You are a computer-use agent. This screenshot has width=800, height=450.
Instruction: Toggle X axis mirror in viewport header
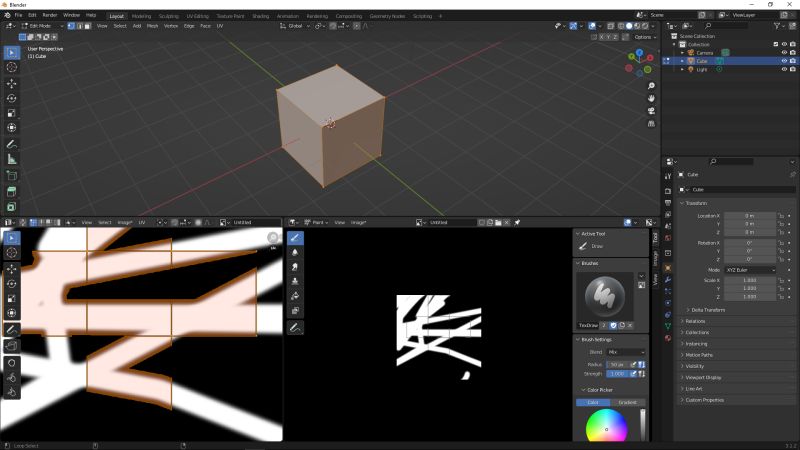click(x=602, y=37)
